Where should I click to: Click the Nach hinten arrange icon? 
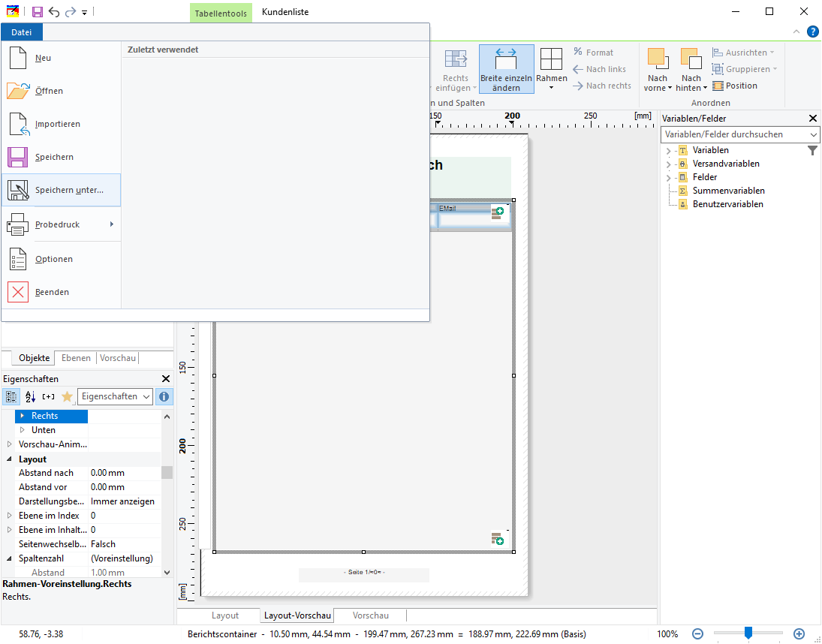pos(691,59)
